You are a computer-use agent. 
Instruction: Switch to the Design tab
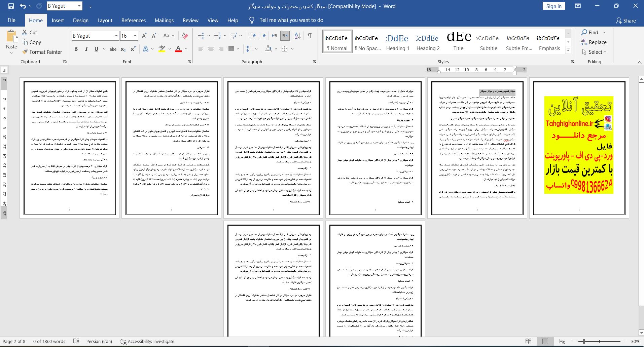pyautogui.click(x=81, y=20)
